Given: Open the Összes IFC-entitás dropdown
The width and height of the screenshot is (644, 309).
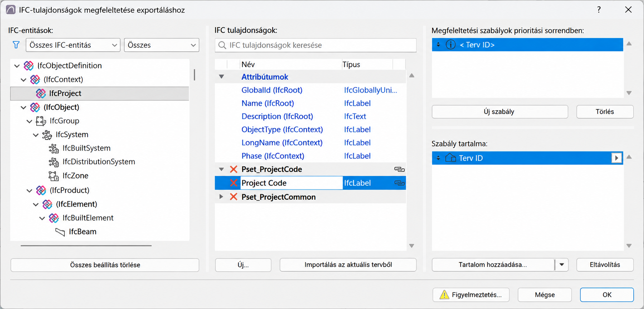Looking at the screenshot, I should 73,45.
